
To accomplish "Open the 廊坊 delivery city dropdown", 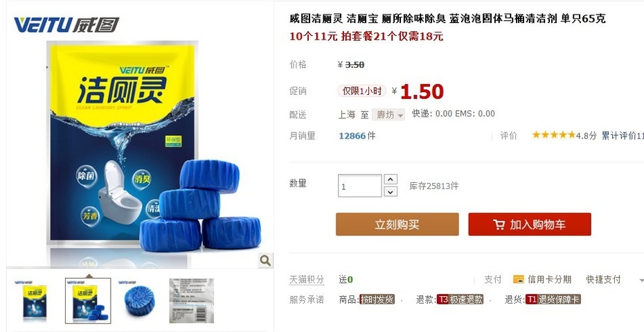I will pyautogui.click(x=388, y=114).
